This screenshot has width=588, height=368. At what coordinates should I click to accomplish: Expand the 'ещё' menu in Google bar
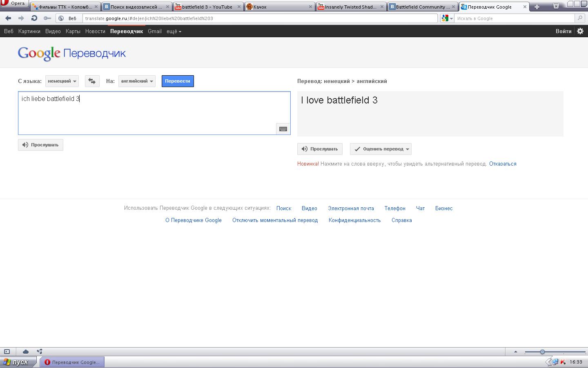coord(174,31)
